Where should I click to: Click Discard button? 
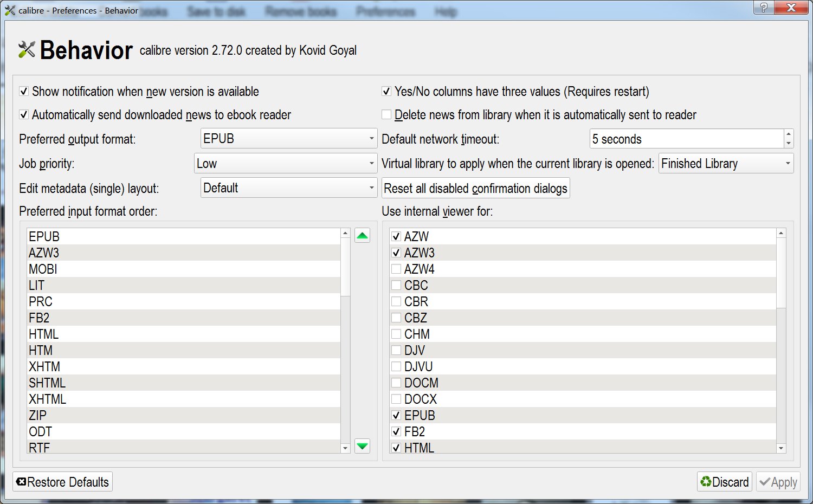[725, 482]
